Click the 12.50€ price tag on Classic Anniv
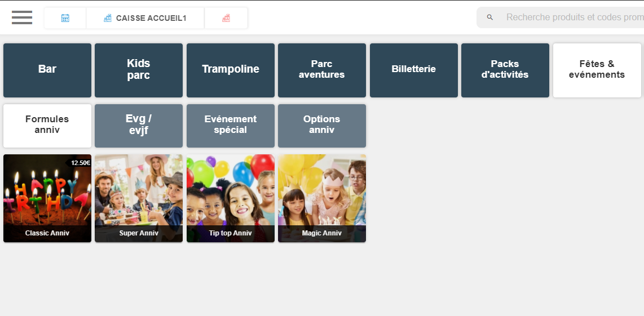Viewport: 644px width, 316px height. [x=79, y=163]
